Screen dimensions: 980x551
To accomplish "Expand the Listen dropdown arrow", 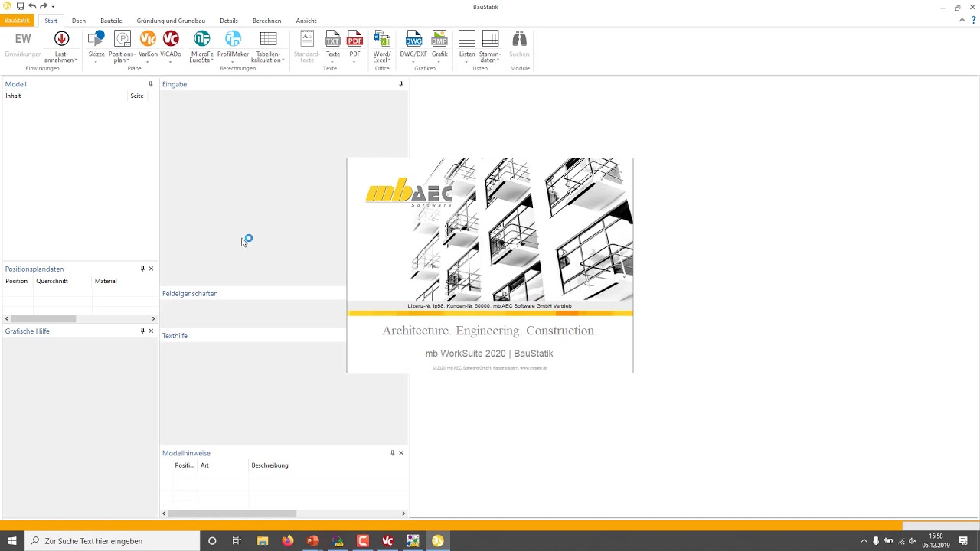I will pyautogui.click(x=467, y=61).
